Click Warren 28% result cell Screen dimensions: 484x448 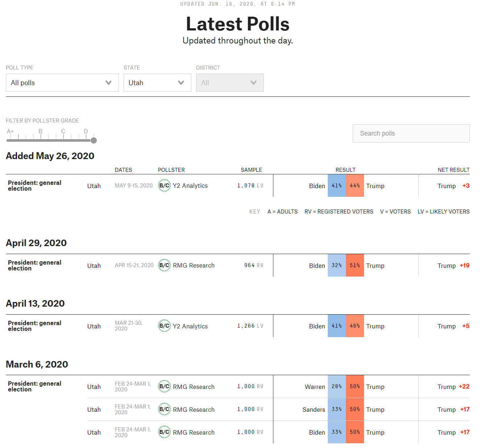[x=337, y=386]
